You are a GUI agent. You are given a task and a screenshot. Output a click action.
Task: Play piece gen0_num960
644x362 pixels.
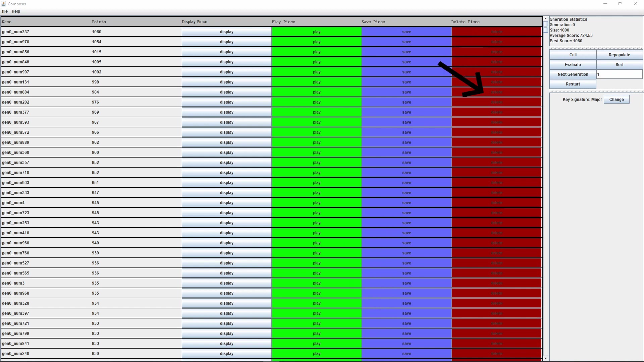point(317,243)
